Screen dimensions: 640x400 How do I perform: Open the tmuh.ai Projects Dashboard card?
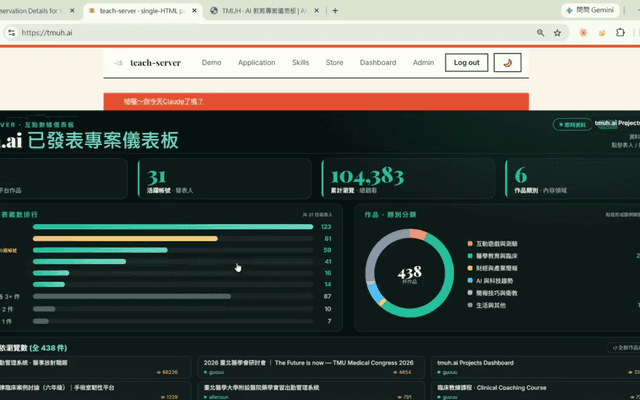536,367
